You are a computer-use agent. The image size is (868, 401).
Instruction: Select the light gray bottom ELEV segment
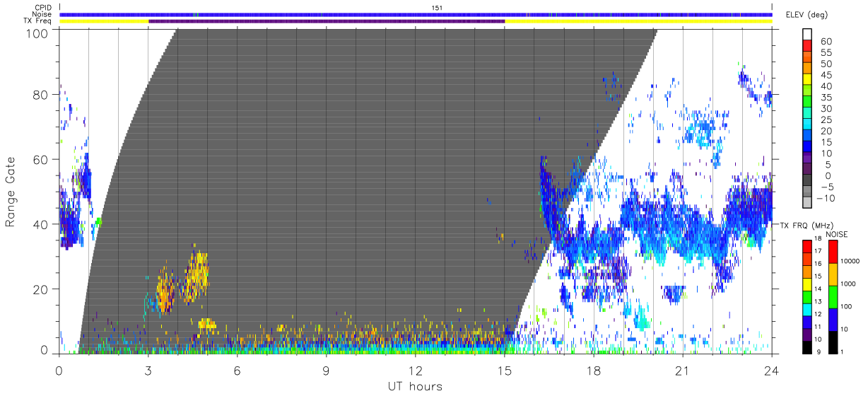pos(808,203)
